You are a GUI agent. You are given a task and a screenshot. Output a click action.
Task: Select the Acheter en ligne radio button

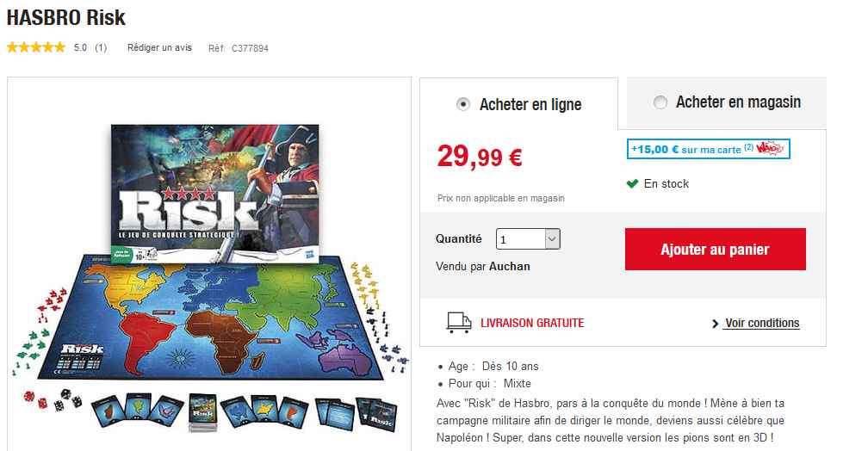(x=462, y=104)
